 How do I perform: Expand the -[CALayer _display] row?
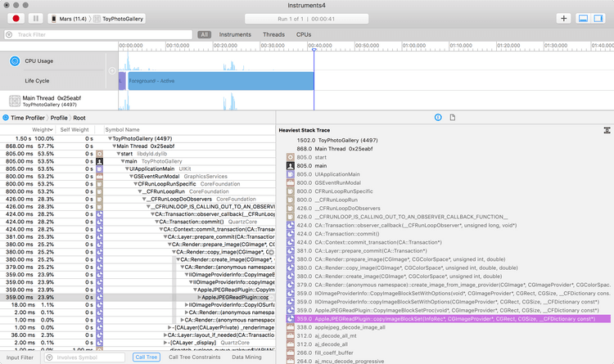[x=165, y=343]
